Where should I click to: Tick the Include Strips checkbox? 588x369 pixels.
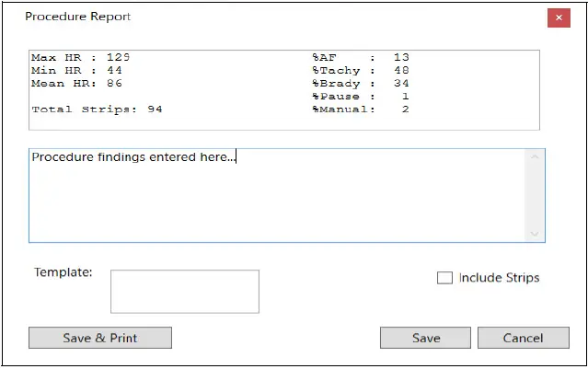444,278
